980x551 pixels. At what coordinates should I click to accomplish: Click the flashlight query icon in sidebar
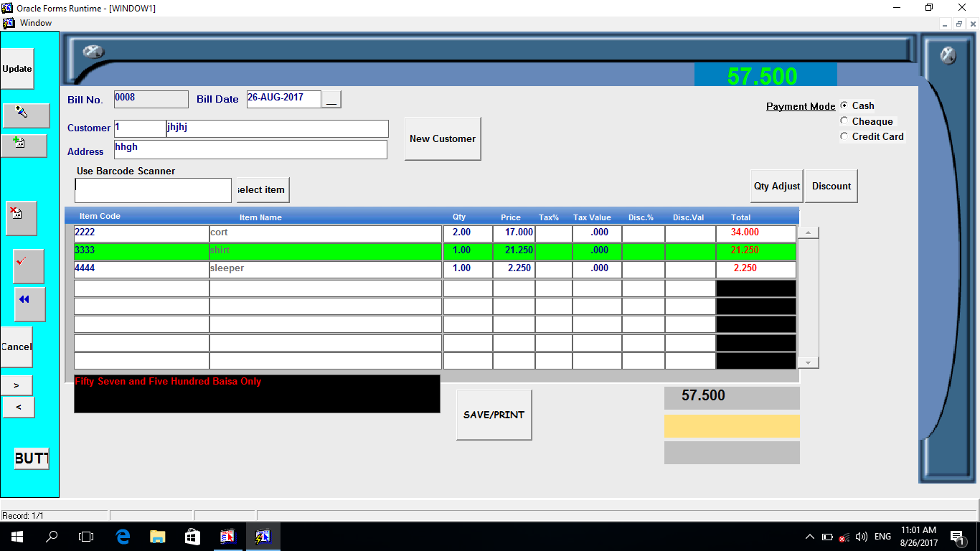click(26, 115)
